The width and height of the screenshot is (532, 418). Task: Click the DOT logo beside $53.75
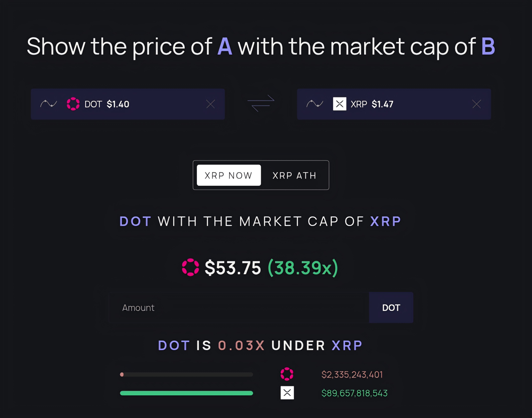click(x=190, y=267)
